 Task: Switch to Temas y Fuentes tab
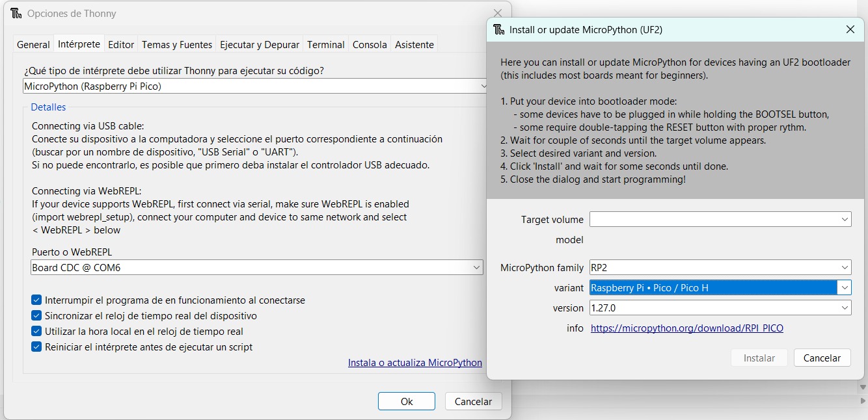point(177,44)
